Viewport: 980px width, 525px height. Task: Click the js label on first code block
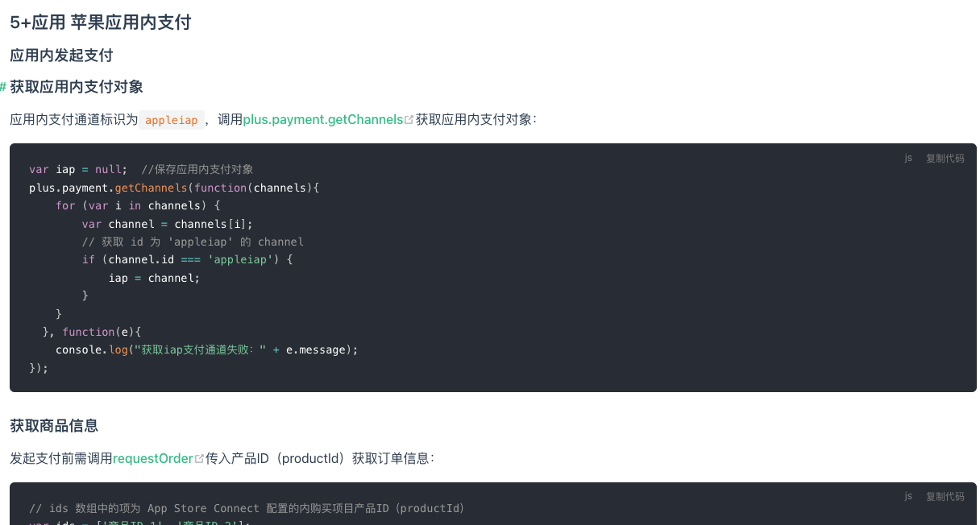908,158
